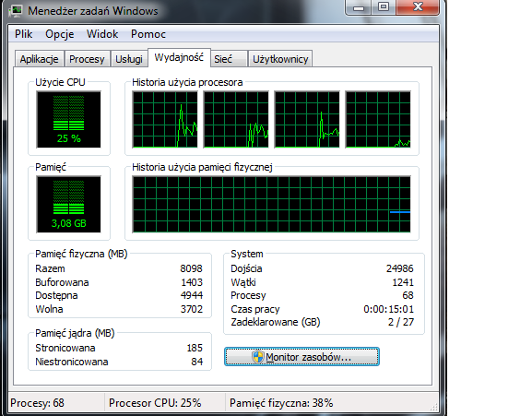
Task: Select the Wydajność tab
Action: tap(179, 57)
